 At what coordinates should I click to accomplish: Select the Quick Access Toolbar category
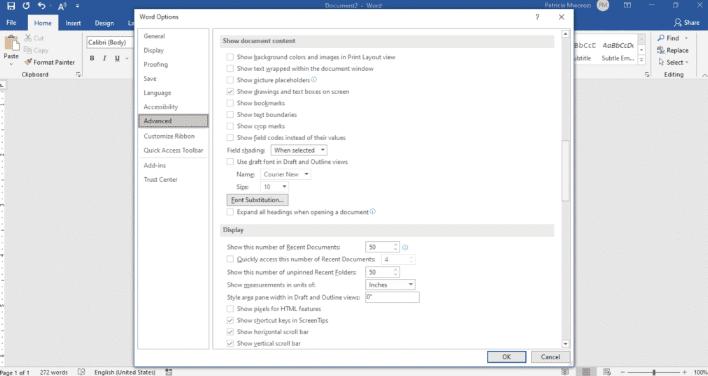(x=173, y=150)
